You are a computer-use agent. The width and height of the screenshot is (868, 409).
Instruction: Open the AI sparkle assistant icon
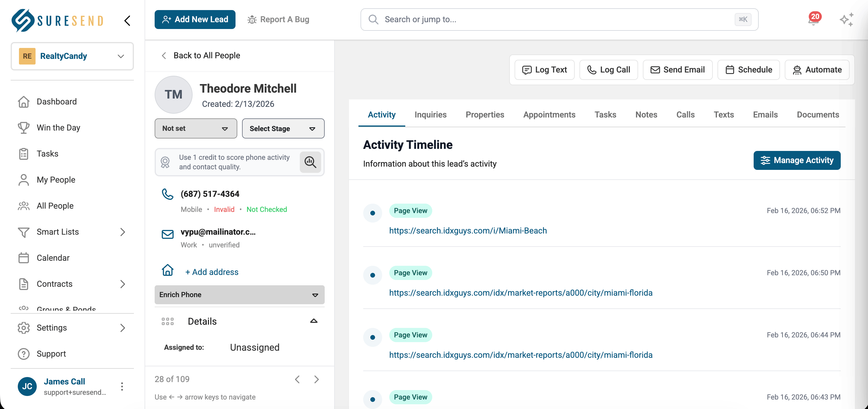coord(846,20)
